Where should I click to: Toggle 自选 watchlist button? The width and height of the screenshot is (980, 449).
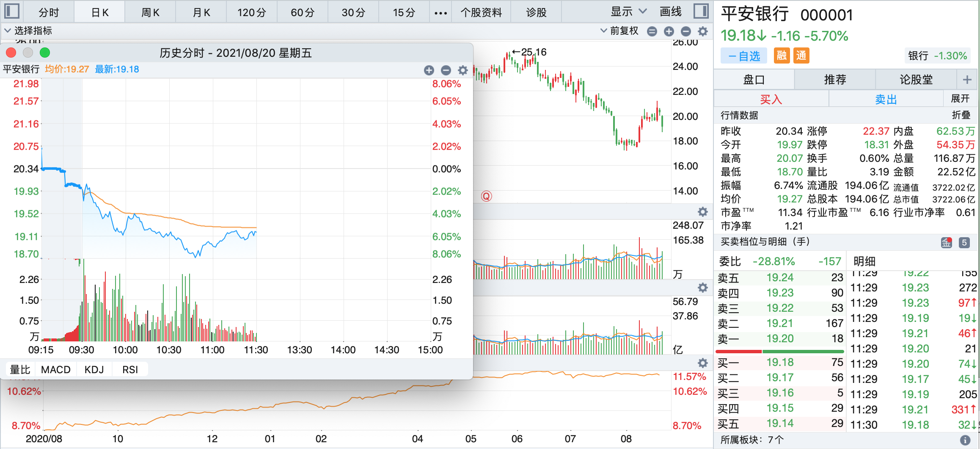point(744,56)
